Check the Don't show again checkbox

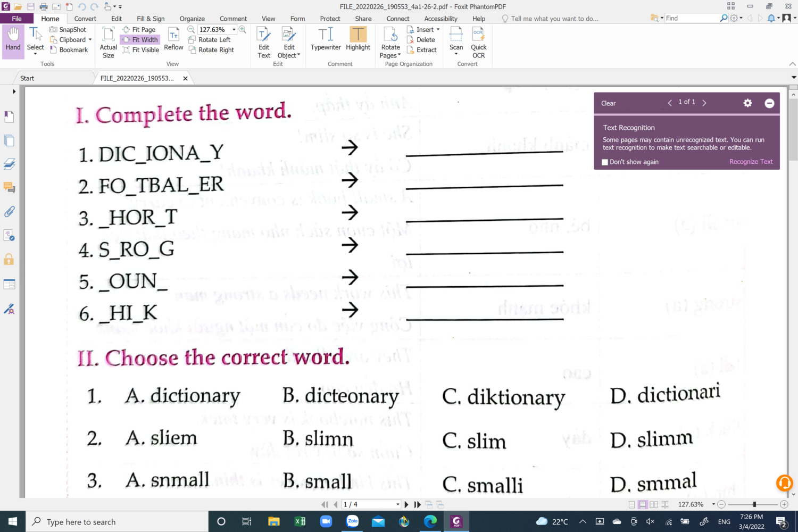pos(604,162)
